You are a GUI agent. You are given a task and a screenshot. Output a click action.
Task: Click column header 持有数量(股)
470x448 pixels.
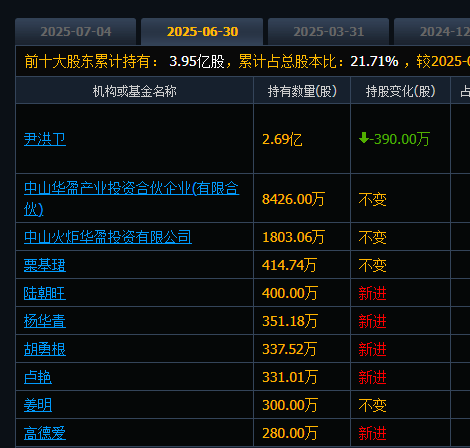pos(302,91)
